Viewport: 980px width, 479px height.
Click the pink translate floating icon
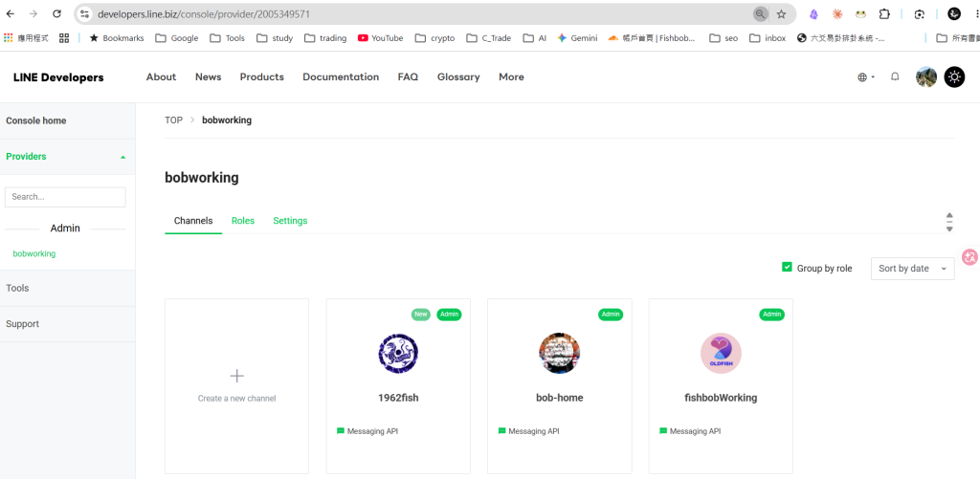point(970,256)
